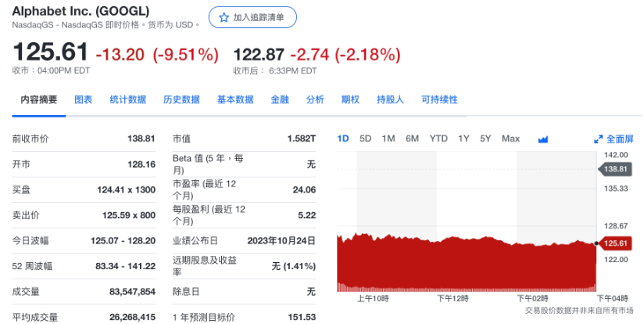Image resolution: width=644 pixels, height=324 pixels.
Task: Click the 卖出价 ask value 125.59 x 800
Action: [128, 215]
